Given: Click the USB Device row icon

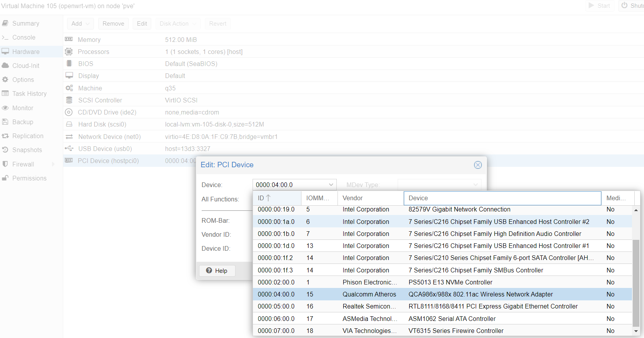Looking at the screenshot, I should coord(69,149).
